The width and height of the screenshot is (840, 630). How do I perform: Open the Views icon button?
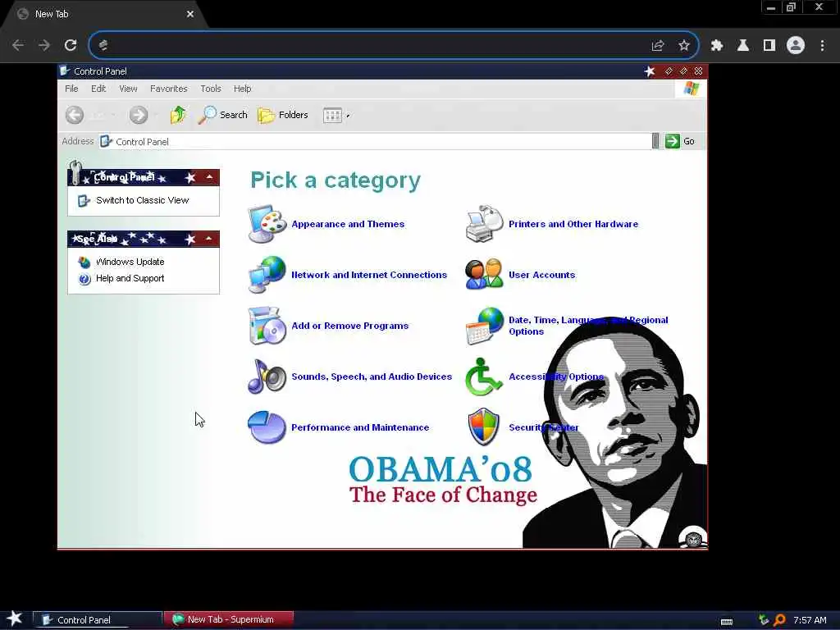332,115
